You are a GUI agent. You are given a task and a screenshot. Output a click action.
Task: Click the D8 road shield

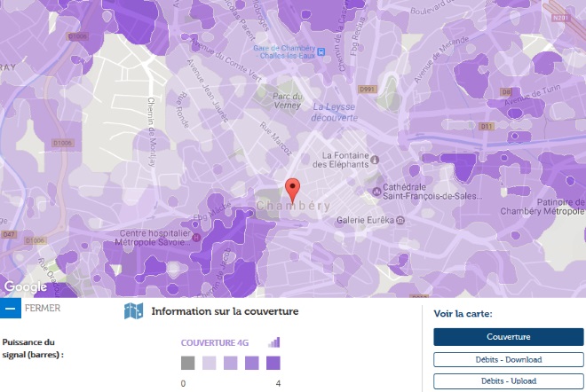(506, 92)
